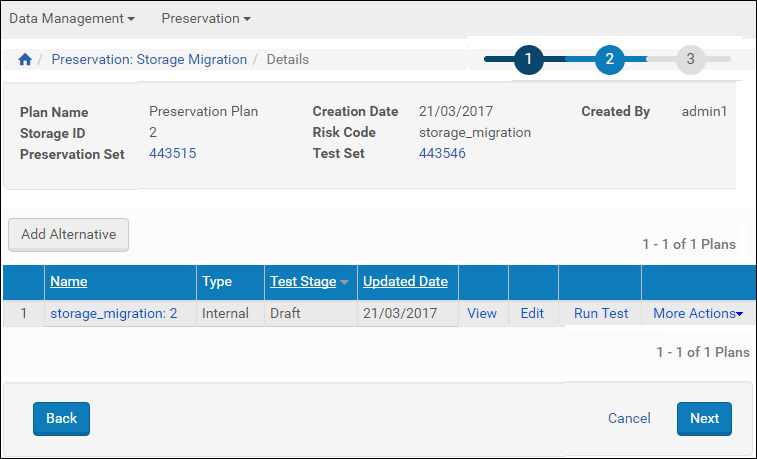
Task: Open the storage_migration: 2 plan
Action: pos(114,313)
